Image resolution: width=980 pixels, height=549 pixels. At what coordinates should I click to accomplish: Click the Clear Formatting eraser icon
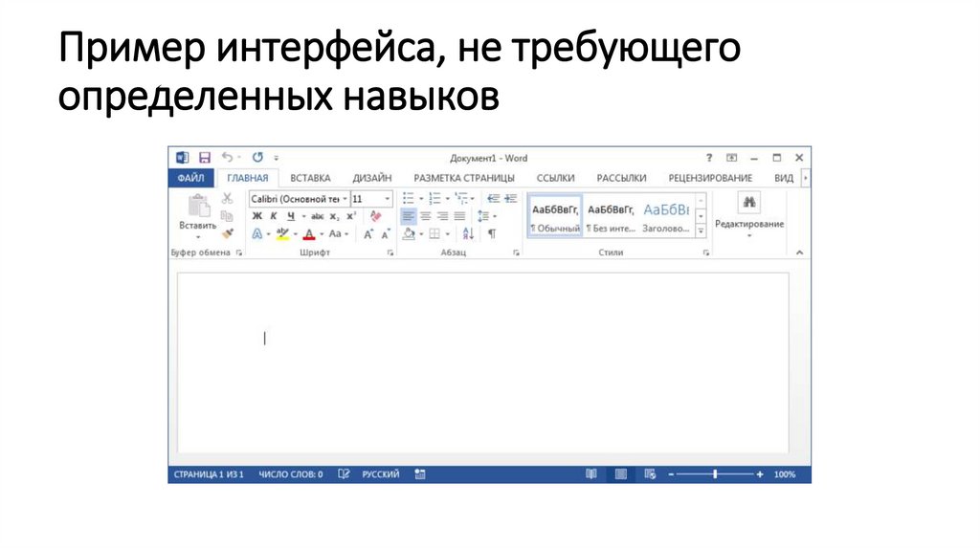pyautogui.click(x=375, y=216)
